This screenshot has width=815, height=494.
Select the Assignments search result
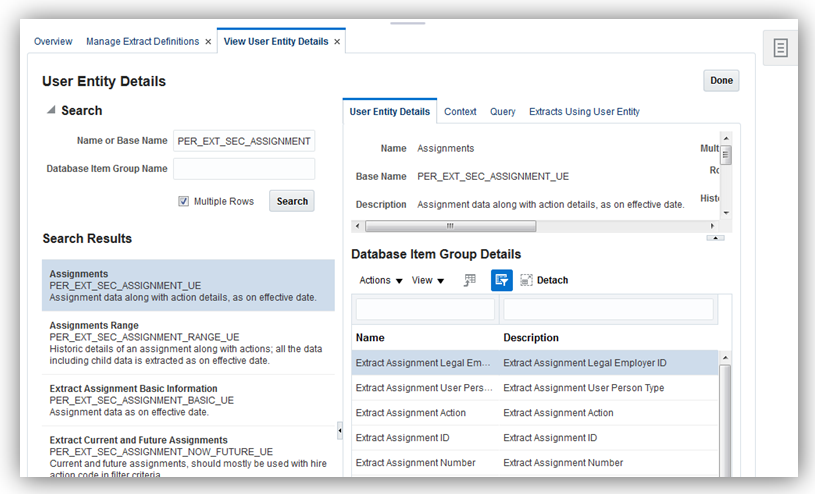pyautogui.click(x=188, y=285)
